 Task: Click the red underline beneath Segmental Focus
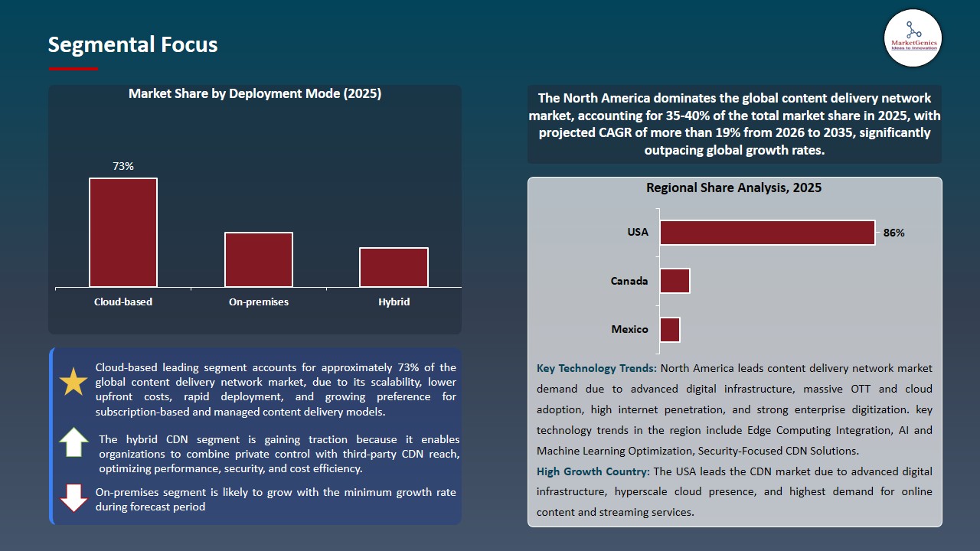(x=73, y=67)
